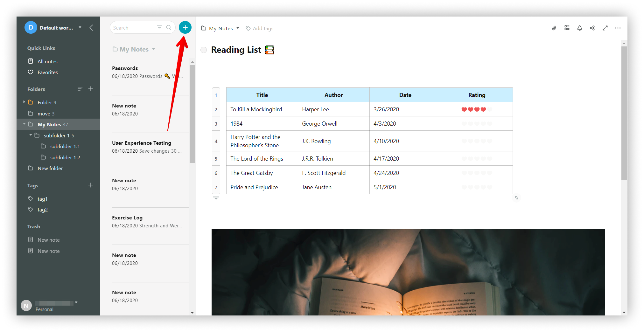Viewport: 644px width, 332px height.
Task: Add a new tag with the plus icon
Action: (x=91, y=185)
